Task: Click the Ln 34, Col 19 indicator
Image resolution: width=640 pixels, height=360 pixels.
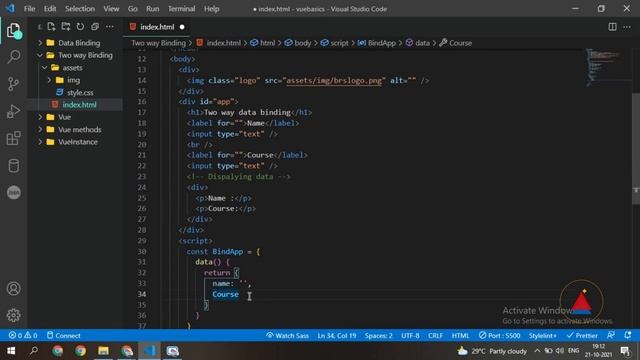Action: coord(337,336)
